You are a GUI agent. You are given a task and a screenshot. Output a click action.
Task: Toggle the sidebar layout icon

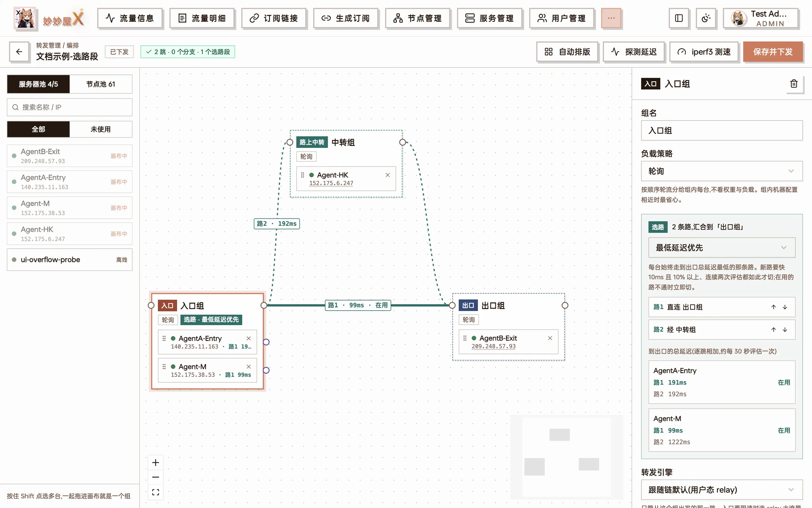(678, 18)
